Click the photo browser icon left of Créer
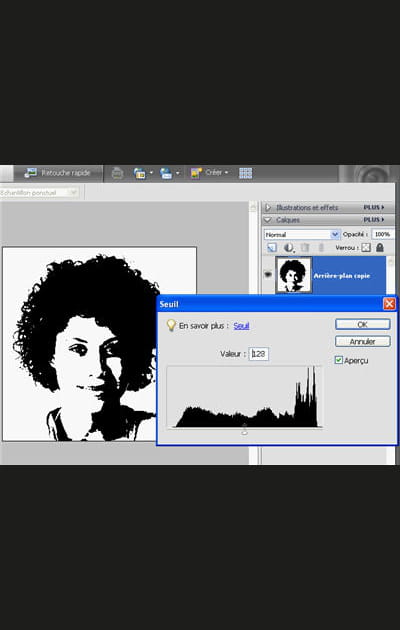The image size is (400, 630). click(x=140, y=173)
